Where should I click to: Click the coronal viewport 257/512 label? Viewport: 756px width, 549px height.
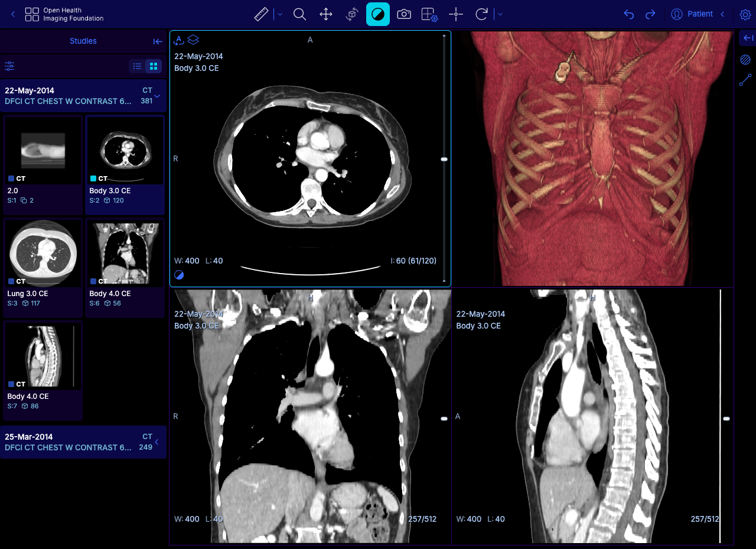pyautogui.click(x=422, y=519)
